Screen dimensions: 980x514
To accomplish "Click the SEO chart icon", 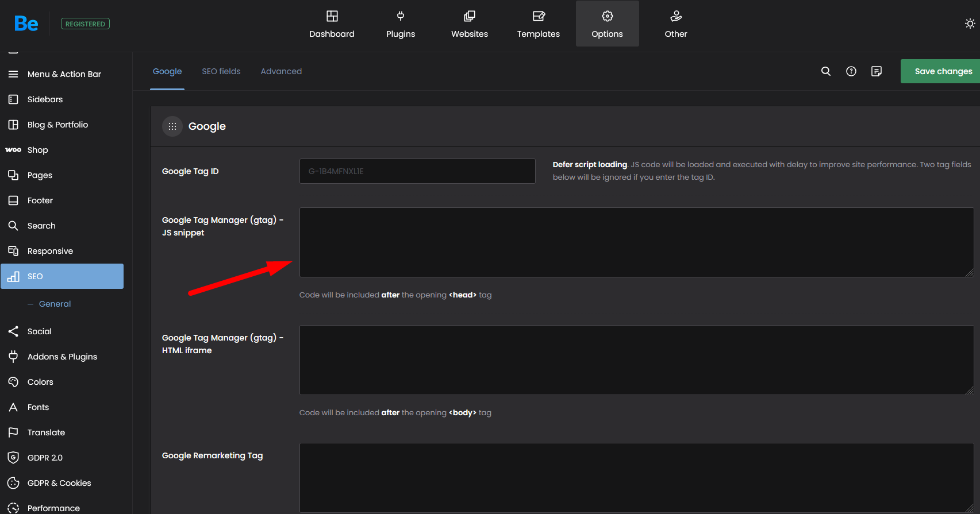I will [x=13, y=276].
